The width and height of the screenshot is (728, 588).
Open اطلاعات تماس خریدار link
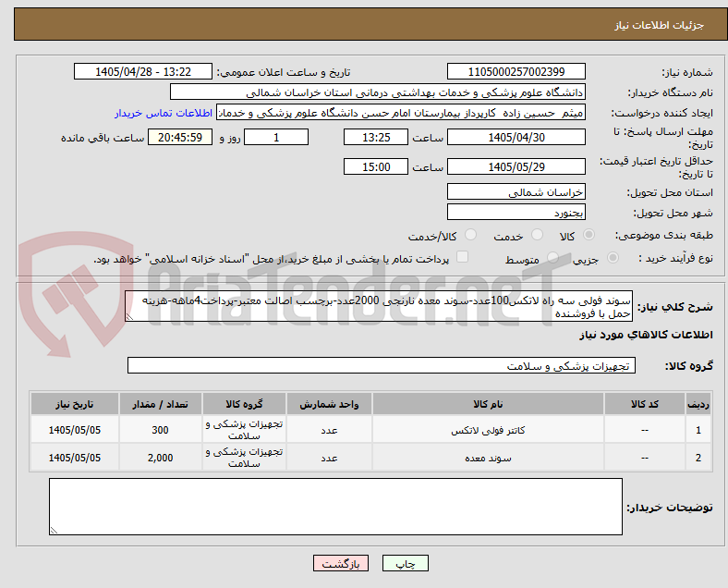pos(164,113)
